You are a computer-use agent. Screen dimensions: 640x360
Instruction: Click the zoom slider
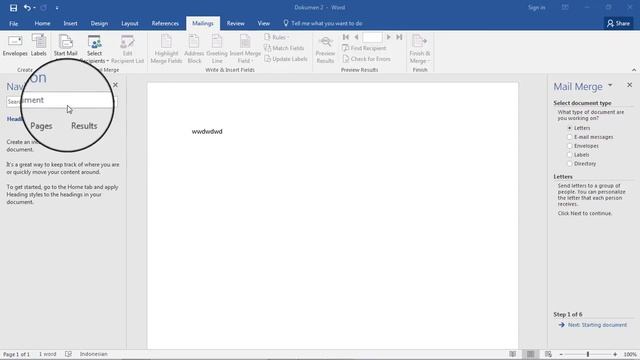(588, 354)
